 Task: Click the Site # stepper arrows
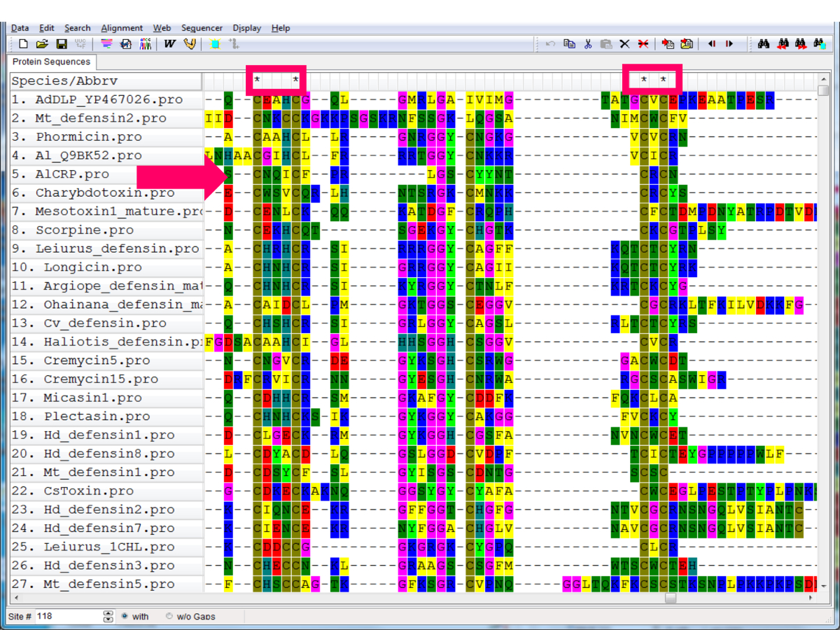(x=108, y=617)
